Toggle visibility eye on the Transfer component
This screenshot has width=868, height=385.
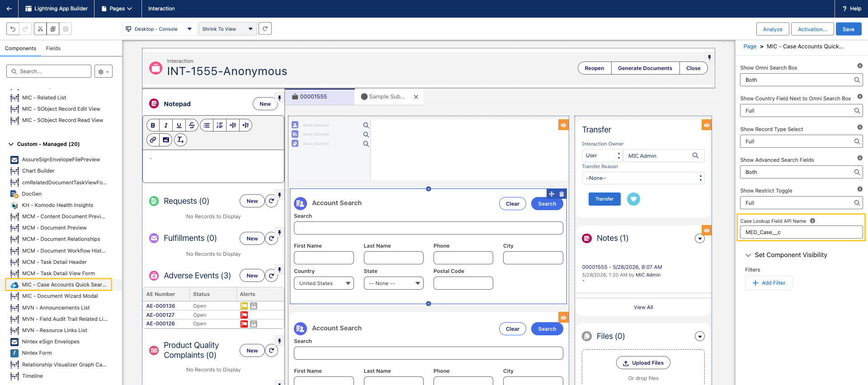tap(707, 125)
